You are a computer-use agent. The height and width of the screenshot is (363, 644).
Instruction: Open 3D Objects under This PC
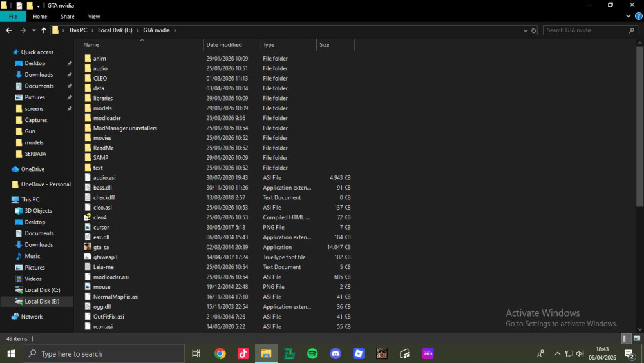38,210
